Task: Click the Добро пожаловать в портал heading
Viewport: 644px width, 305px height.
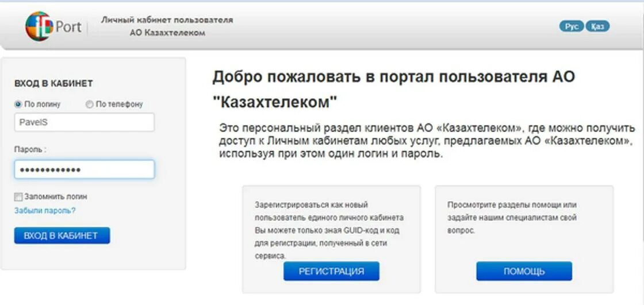Action: coord(393,89)
